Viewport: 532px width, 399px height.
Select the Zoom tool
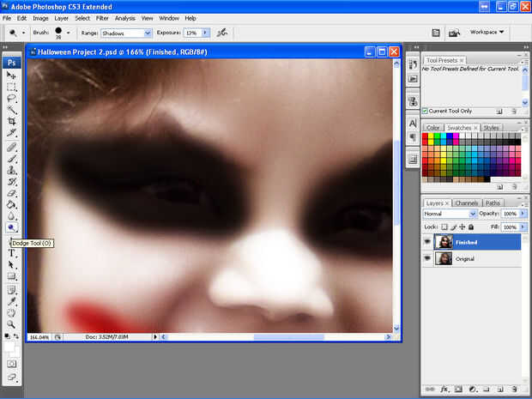coord(11,324)
